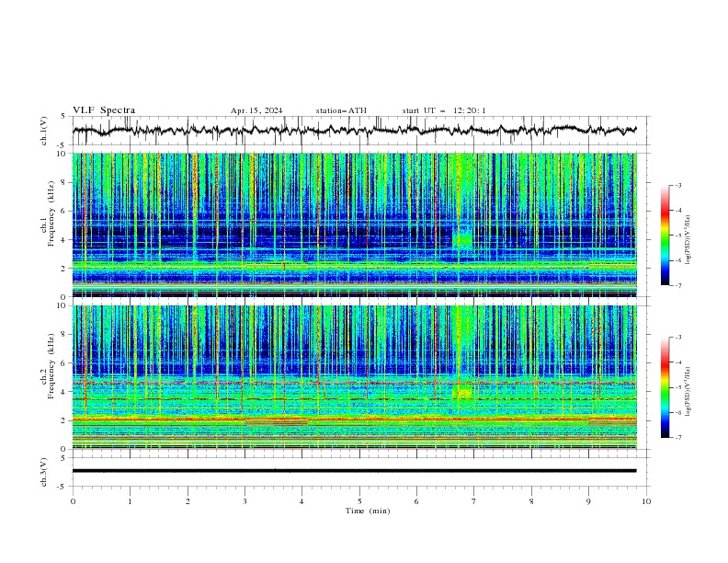
Task: Click the ch.1 spectrogram color bar
Action: pyautogui.click(x=665, y=235)
